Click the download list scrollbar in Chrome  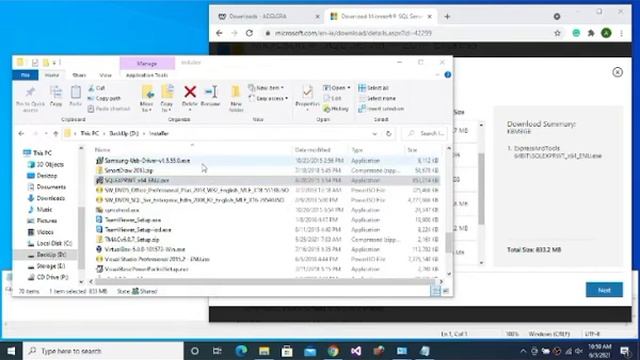[481, 189]
